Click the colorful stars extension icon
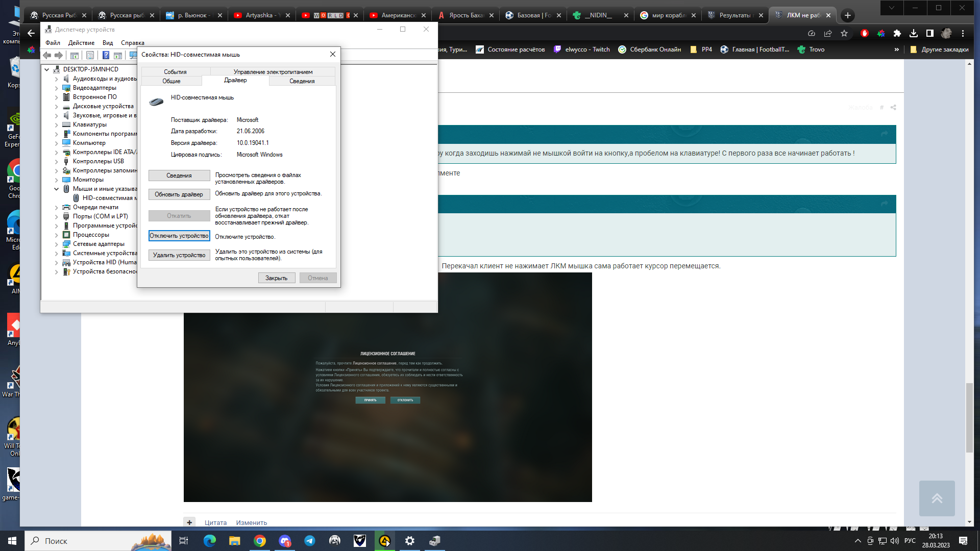The height and width of the screenshot is (551, 980). 881,33
